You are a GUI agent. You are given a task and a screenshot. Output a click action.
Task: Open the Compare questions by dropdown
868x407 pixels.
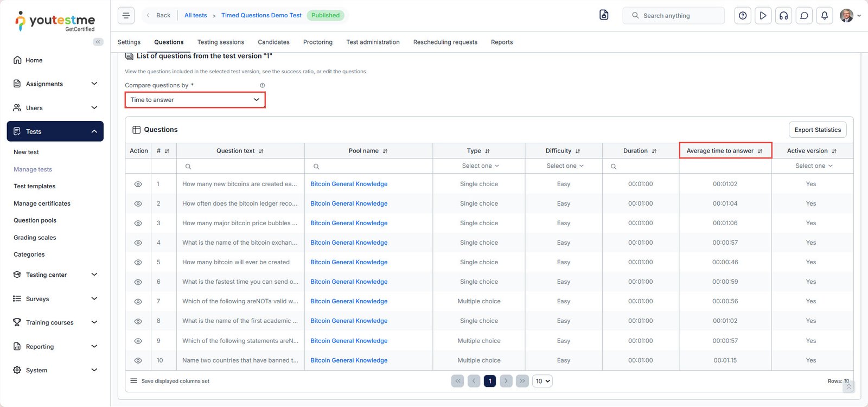pos(195,100)
